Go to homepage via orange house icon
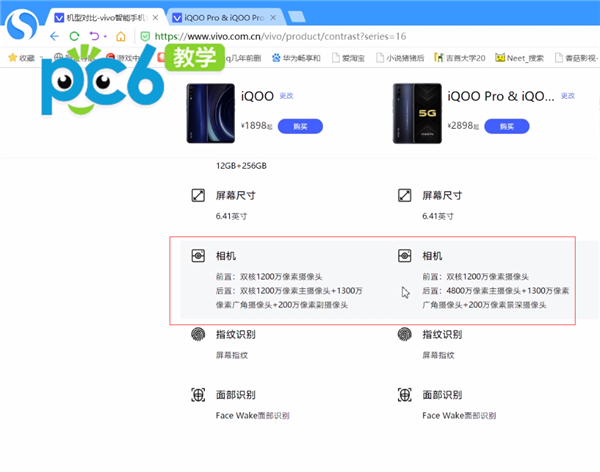The width and height of the screenshot is (600, 472). 121,36
